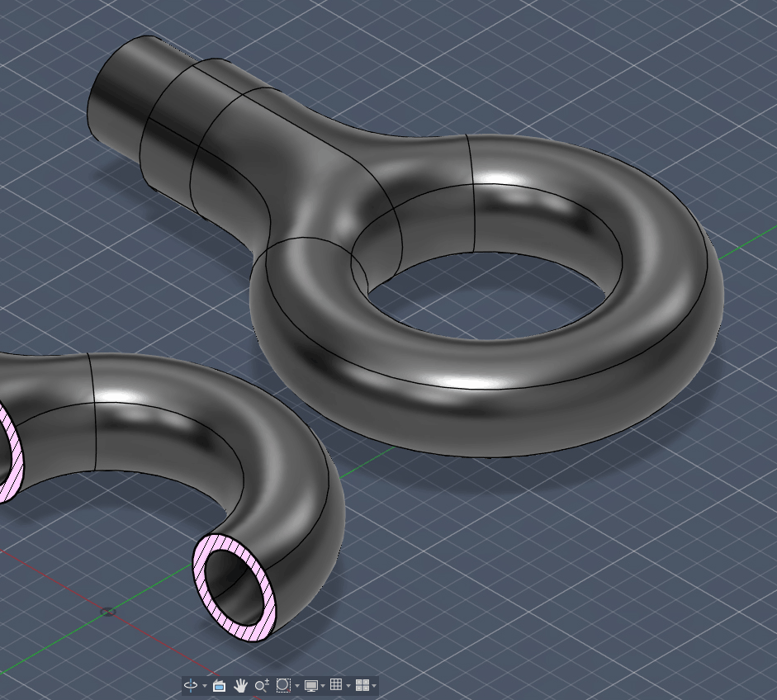Select the eye bolt's narrow cylindrical shank end
Image resolution: width=777 pixels, height=700 pixels.
tap(120, 91)
